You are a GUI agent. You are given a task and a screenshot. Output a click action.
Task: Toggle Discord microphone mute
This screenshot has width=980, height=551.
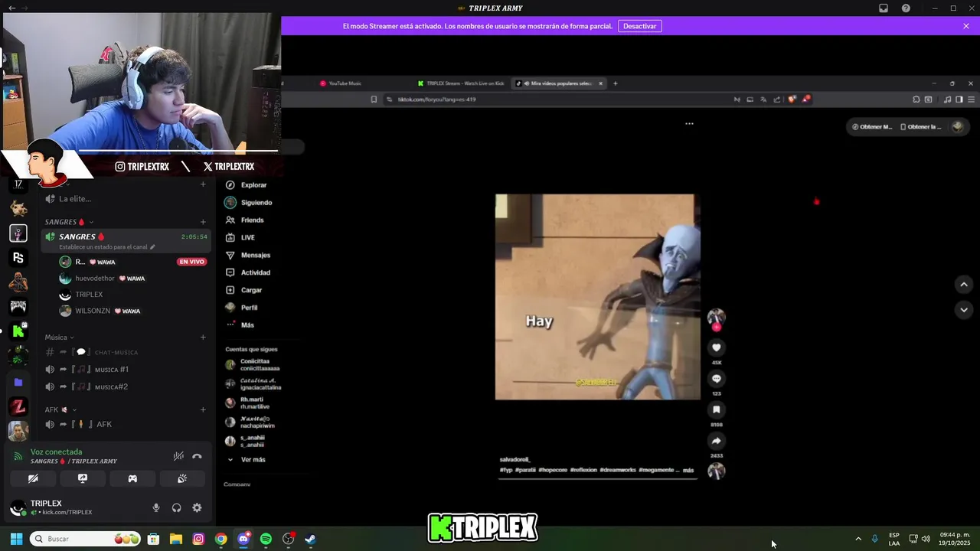pyautogui.click(x=156, y=507)
